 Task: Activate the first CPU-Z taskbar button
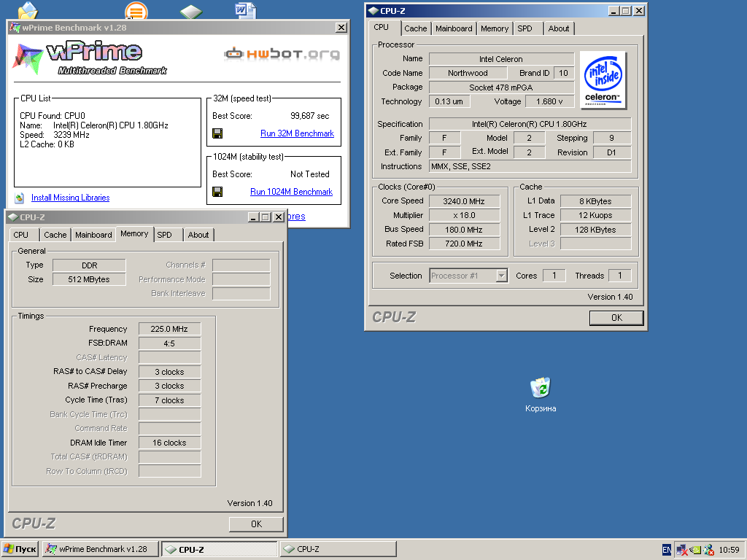(219, 549)
